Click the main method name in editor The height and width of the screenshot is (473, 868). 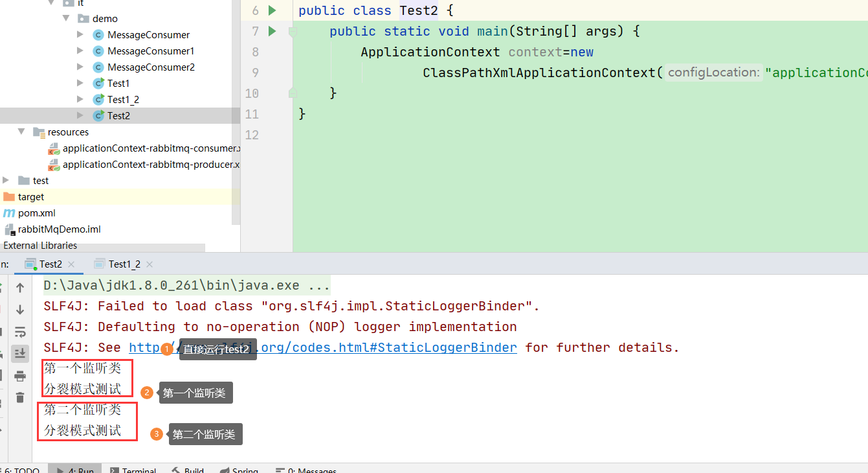(493, 31)
